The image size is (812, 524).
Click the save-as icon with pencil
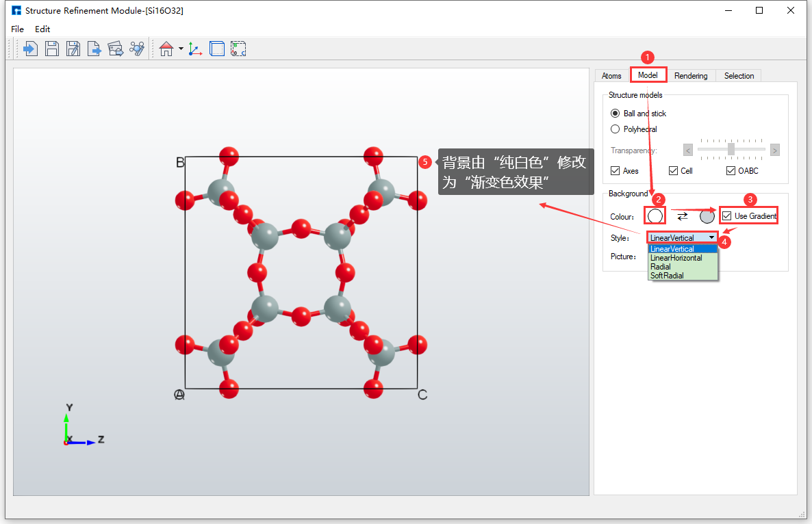(x=73, y=49)
